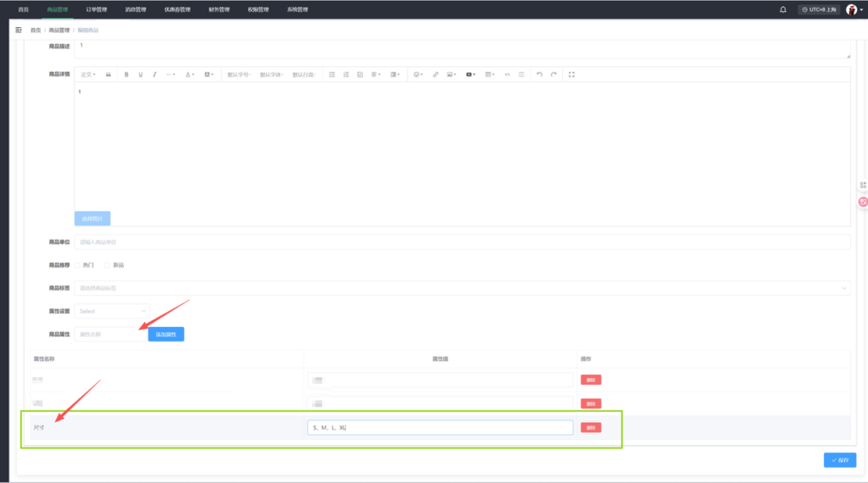Insert a blockquote with the quote icon
This screenshot has height=483, width=868.
108,75
